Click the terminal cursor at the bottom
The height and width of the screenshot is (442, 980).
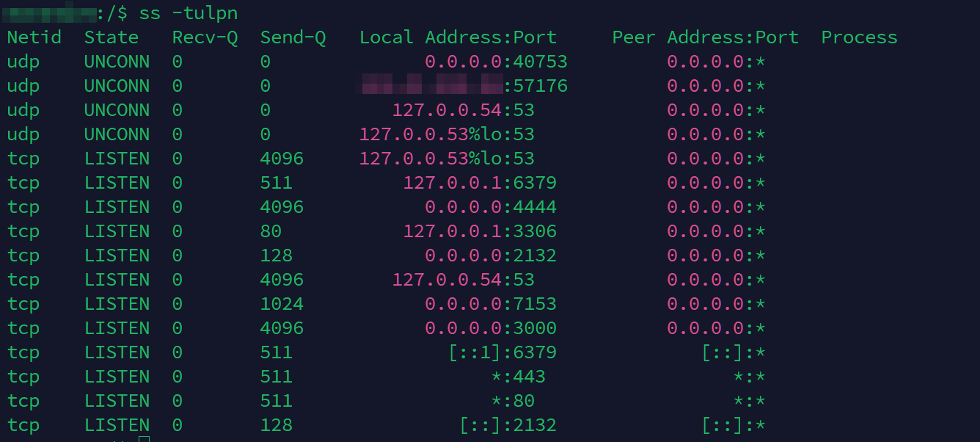[x=144, y=438]
